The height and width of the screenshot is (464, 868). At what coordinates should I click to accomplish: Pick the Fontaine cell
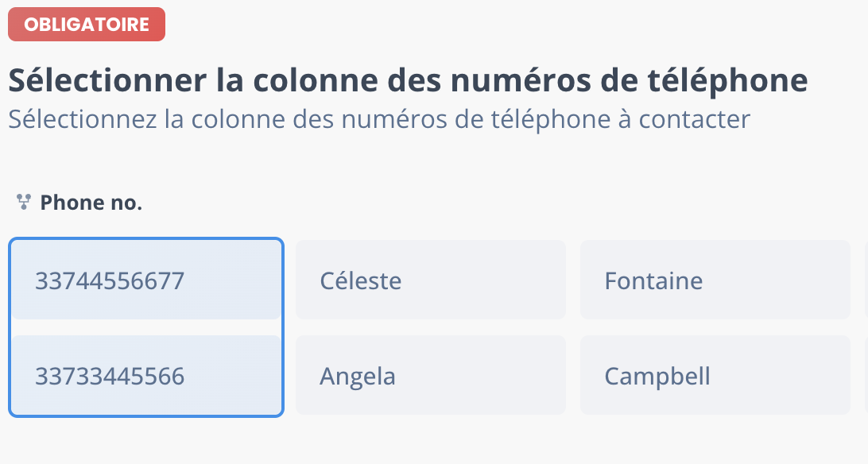point(715,280)
